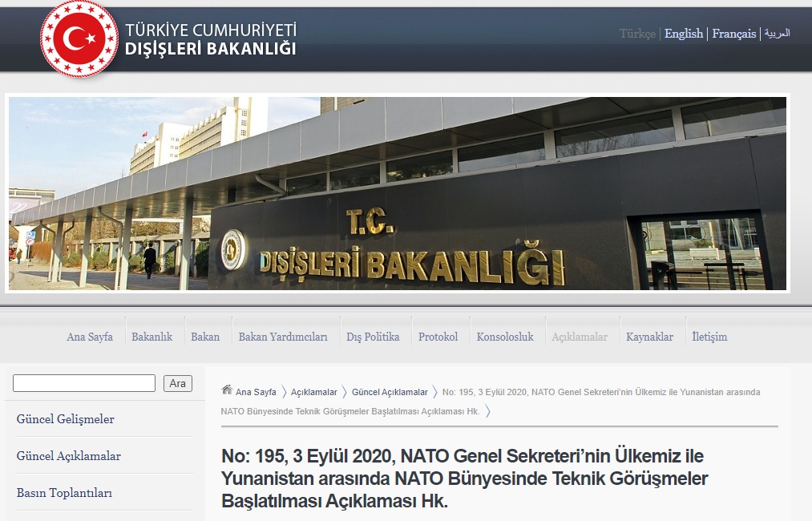Click the Turkish Foreign Ministry emblem logo
Screen dimensions: 812x521
(79, 38)
